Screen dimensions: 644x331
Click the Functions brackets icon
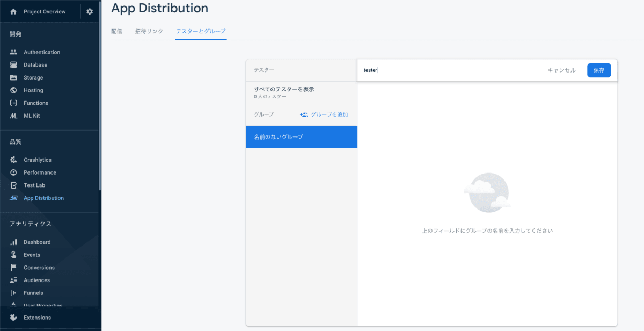(x=14, y=103)
